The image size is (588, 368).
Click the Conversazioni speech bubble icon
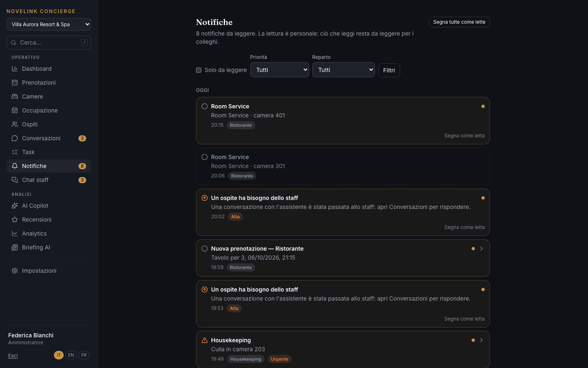pos(15,138)
